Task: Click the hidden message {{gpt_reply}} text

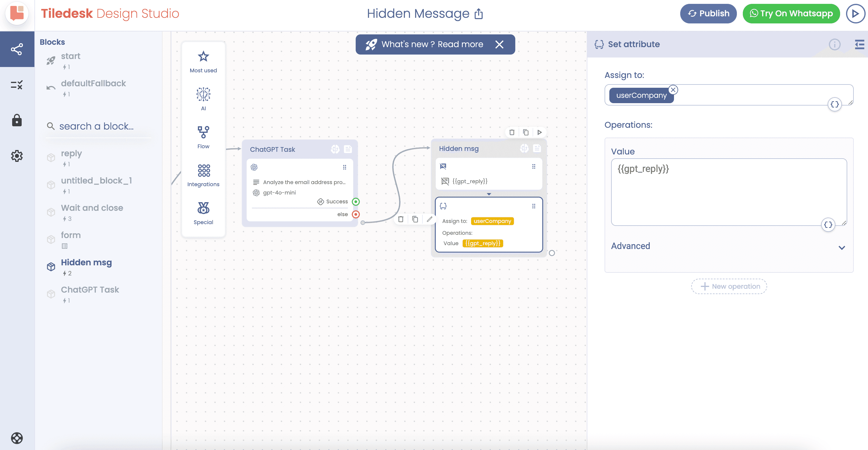Action: click(x=470, y=181)
